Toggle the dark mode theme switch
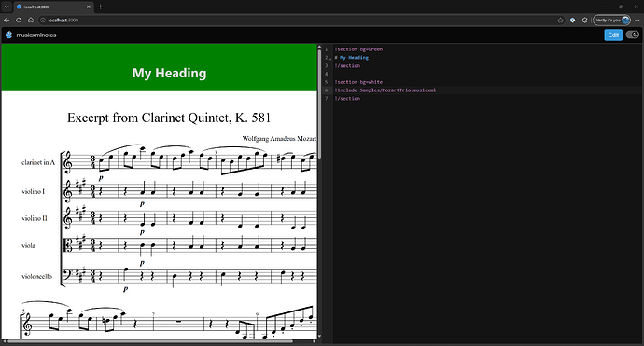Viewport: 644px width, 346px height. pyautogui.click(x=633, y=35)
